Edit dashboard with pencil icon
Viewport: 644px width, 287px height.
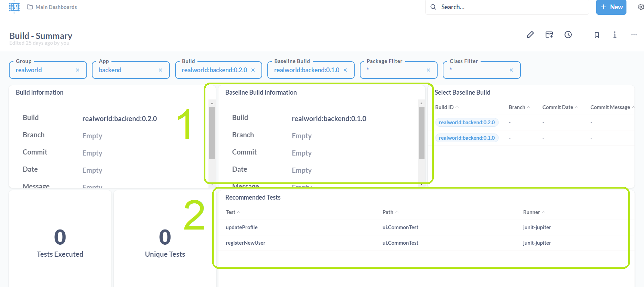pyautogui.click(x=530, y=35)
